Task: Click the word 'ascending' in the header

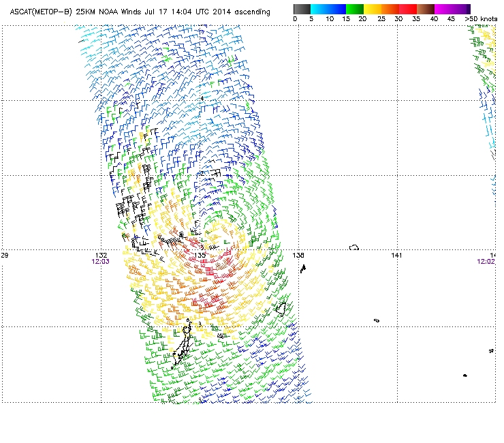Action: pyautogui.click(x=251, y=12)
